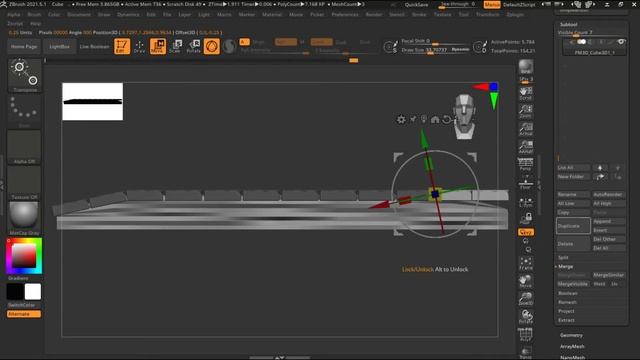Open the Transpose brush picker
This screenshot has width=640, height=360.
click(x=24, y=75)
